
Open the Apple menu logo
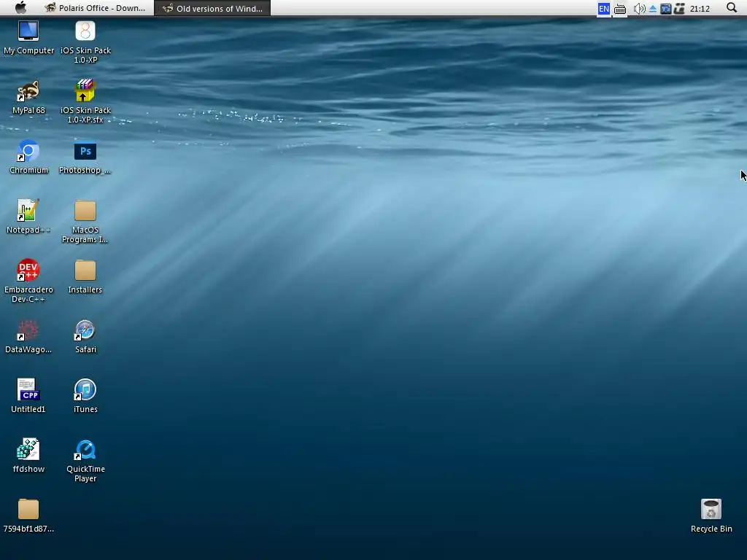(x=21, y=7)
